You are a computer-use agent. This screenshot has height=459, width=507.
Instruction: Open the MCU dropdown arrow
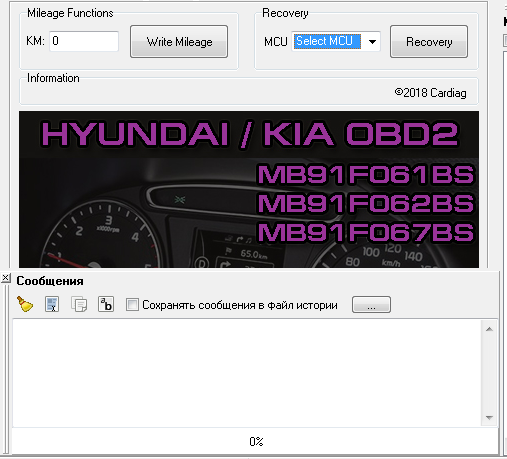click(x=372, y=42)
